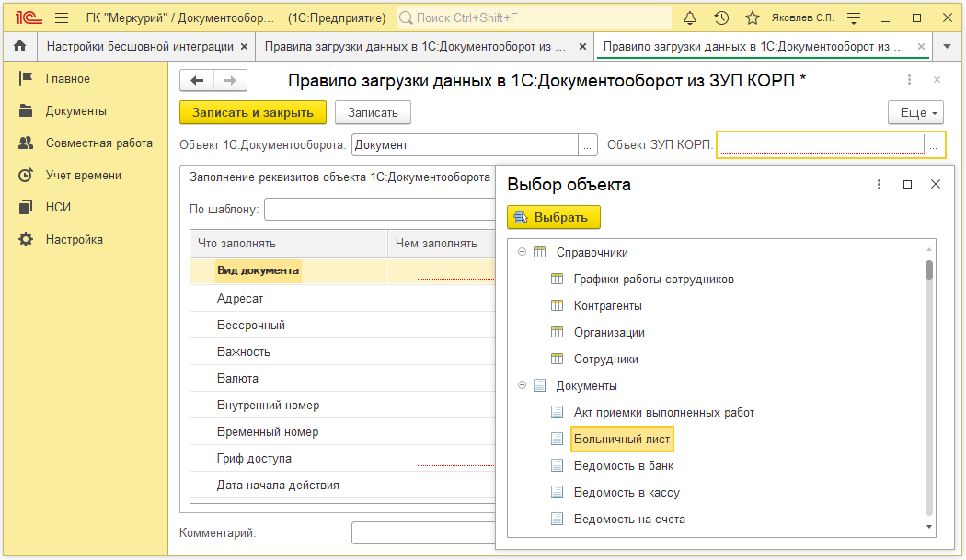The image size is (966, 560).
Task: Open selection for Объект 1С:Документооборота field
Action: 588,145
